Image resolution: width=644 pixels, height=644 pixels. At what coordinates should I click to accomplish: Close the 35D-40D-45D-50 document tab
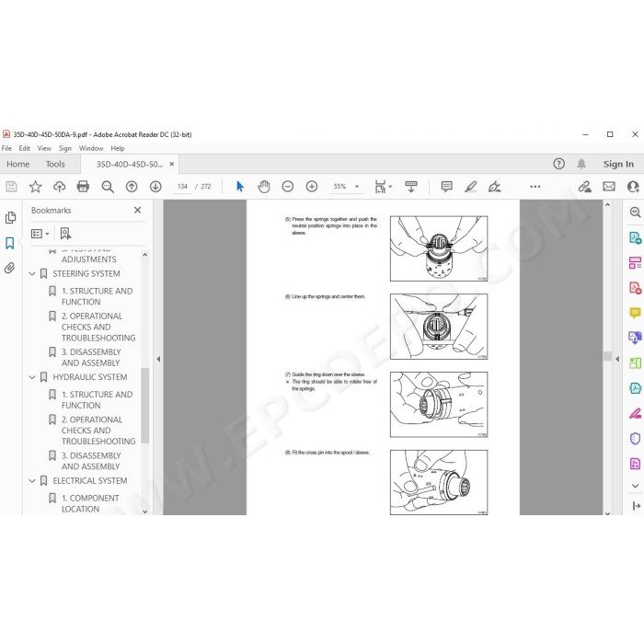coord(172,164)
